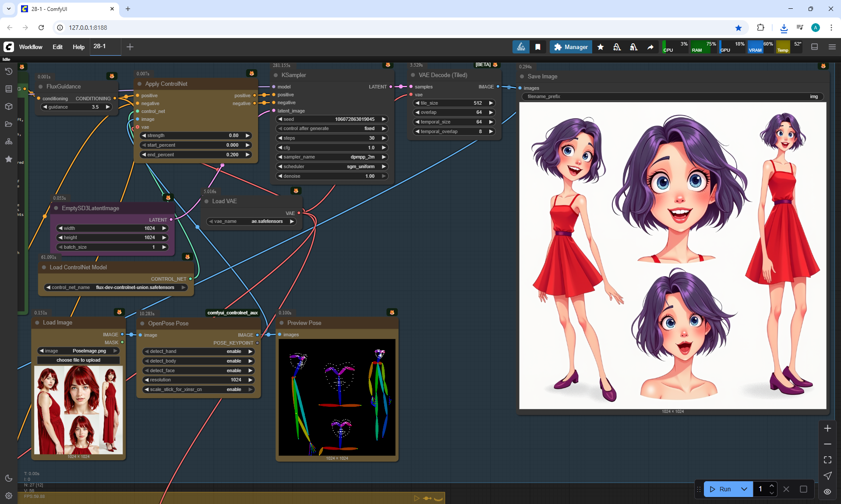Open the Help menu
The width and height of the screenshot is (841, 504).
tap(78, 47)
